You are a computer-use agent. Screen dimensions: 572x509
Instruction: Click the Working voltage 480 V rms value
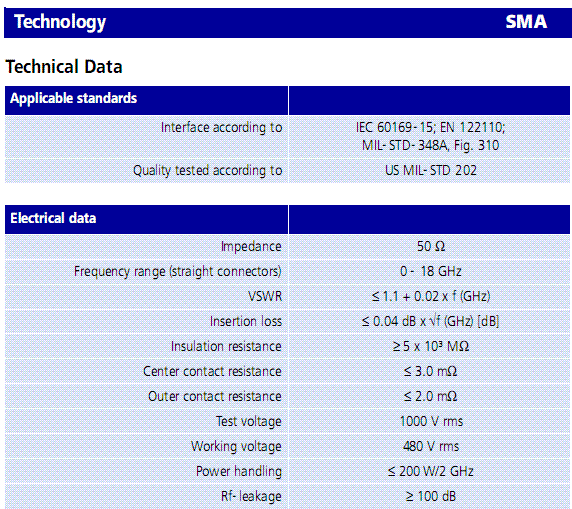click(x=431, y=446)
